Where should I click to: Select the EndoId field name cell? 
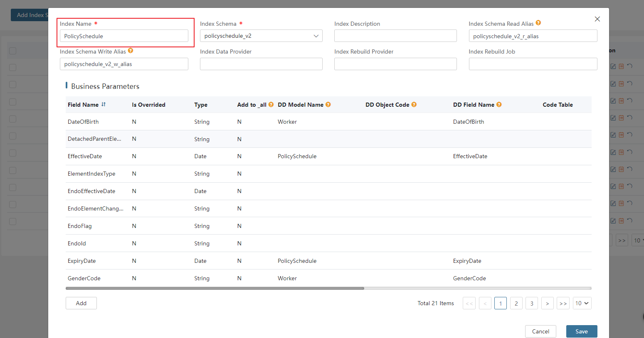coord(77,243)
